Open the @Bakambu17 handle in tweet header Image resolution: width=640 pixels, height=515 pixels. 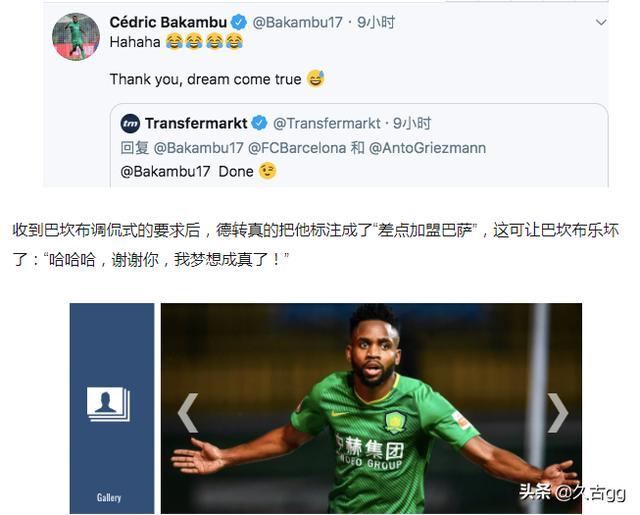coord(297,22)
